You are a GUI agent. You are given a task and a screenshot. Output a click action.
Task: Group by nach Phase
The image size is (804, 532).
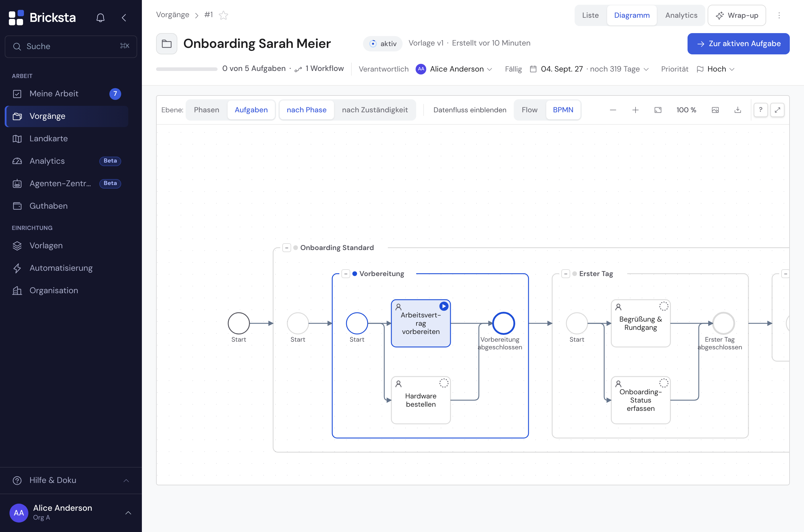click(x=306, y=110)
